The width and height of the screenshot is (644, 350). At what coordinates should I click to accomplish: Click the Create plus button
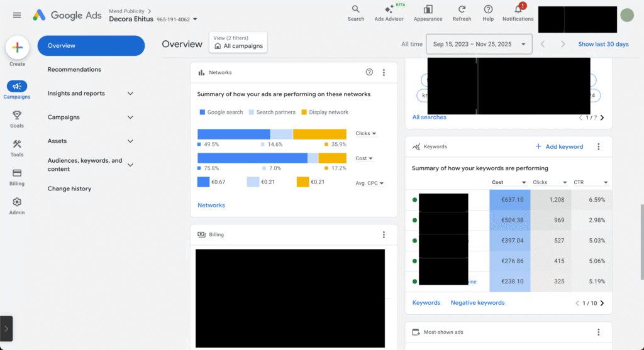(x=18, y=48)
